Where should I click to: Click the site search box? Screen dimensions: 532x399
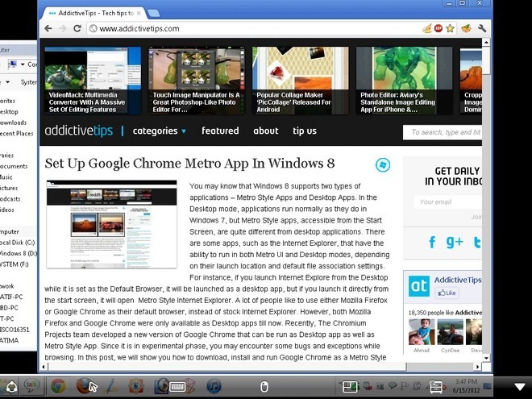(443, 132)
